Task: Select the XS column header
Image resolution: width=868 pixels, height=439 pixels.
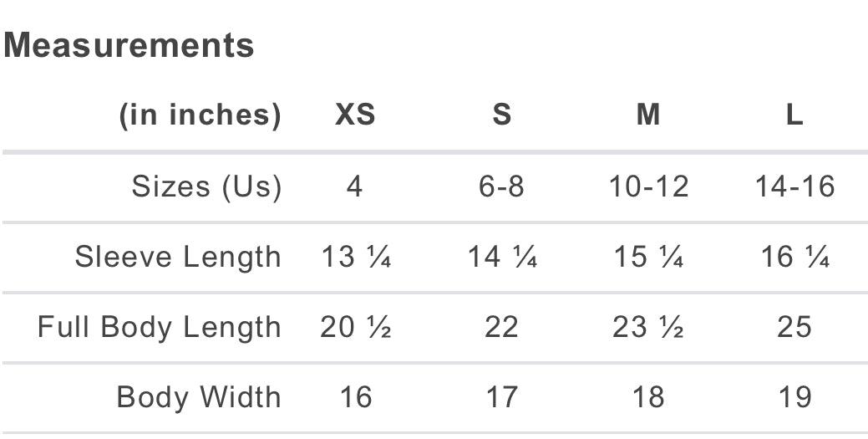Action: [355, 115]
